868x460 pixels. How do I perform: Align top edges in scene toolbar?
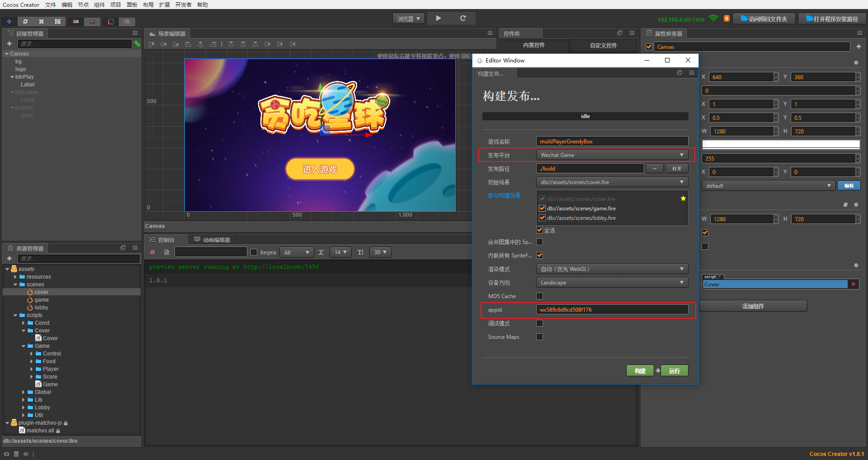point(151,44)
